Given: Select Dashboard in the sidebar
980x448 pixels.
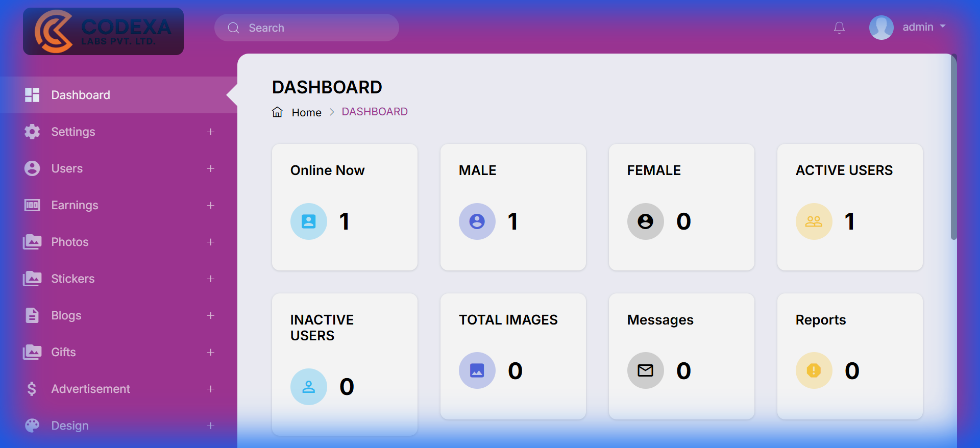Looking at the screenshot, I should coord(81,95).
